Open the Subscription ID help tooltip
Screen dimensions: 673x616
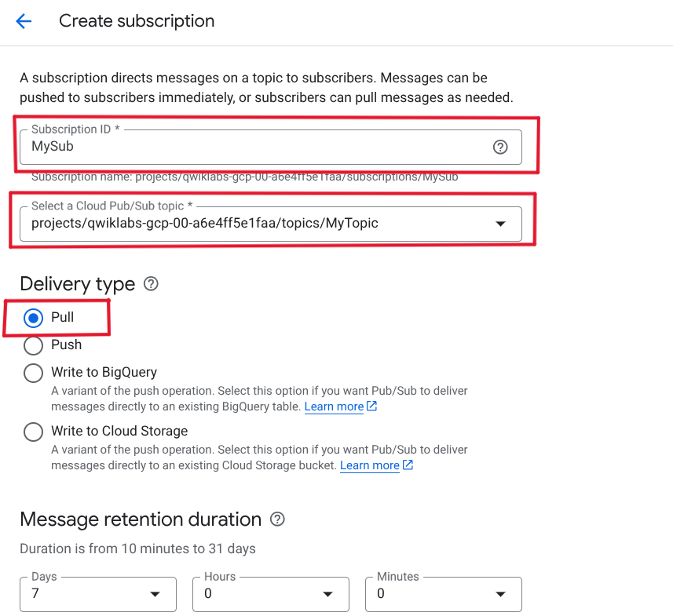[500, 146]
